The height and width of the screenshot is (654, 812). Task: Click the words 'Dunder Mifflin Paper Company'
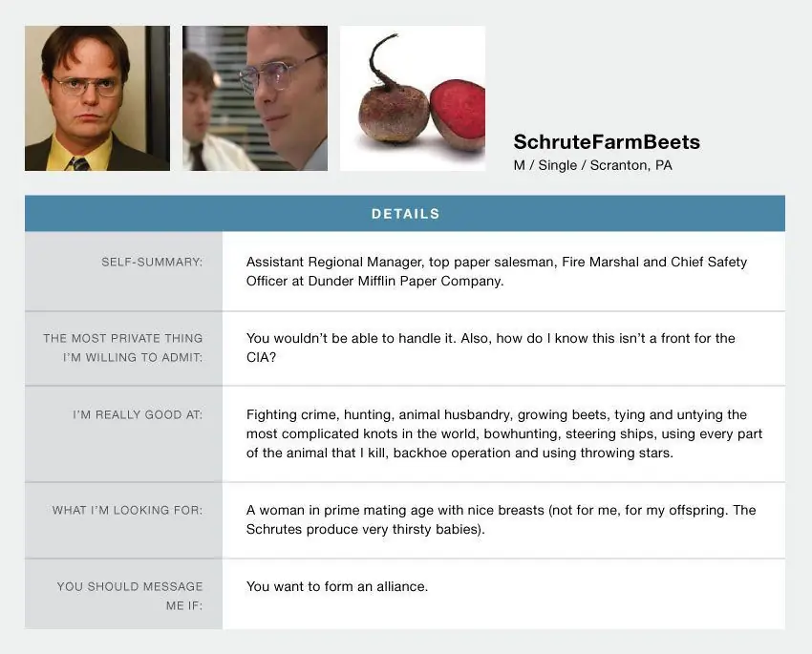[406, 282]
